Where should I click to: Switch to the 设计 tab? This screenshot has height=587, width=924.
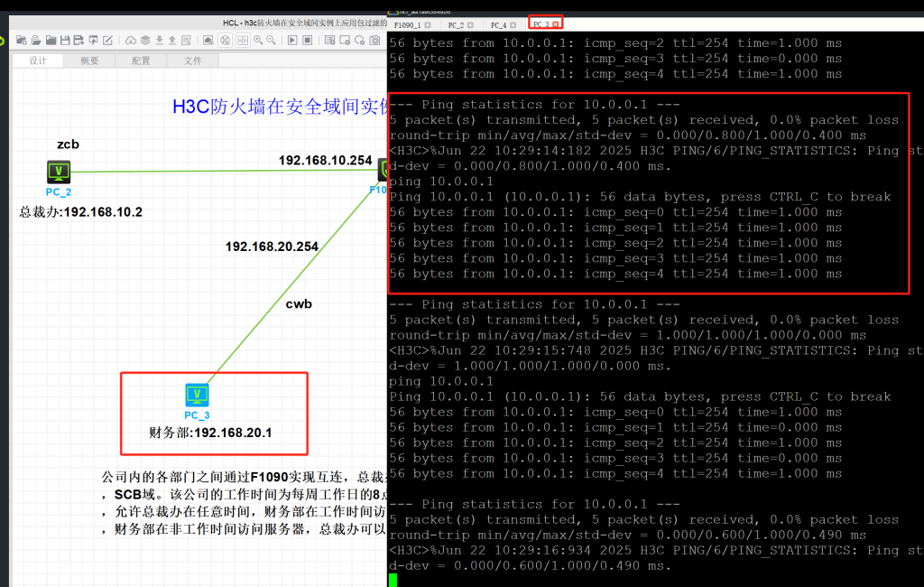click(x=38, y=61)
